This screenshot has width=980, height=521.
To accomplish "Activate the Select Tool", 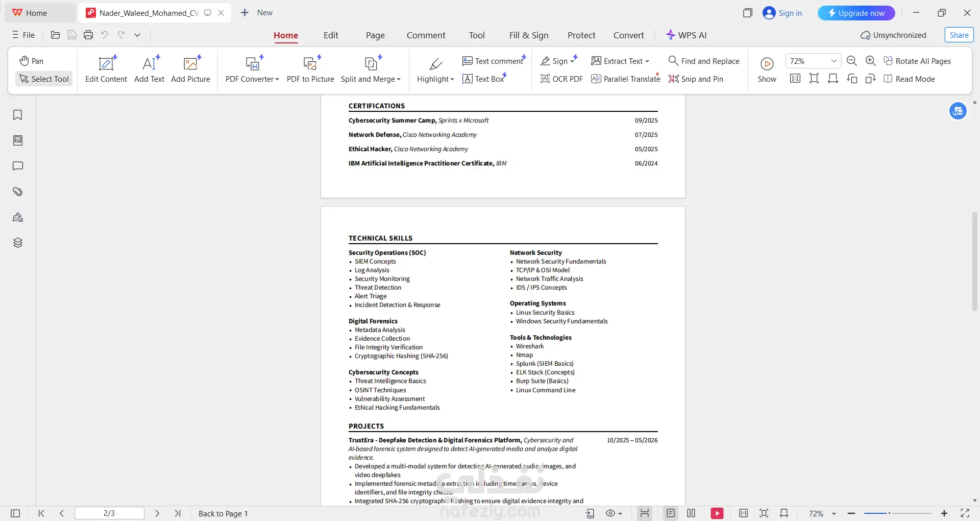I will click(44, 79).
